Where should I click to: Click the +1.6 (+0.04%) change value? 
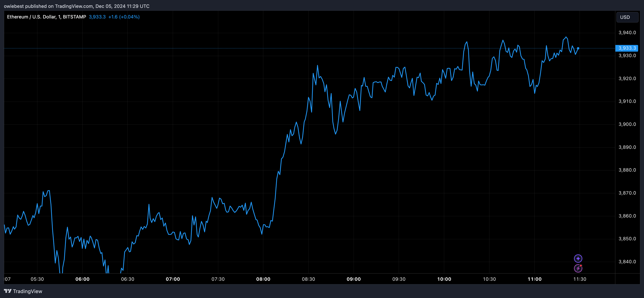click(124, 17)
